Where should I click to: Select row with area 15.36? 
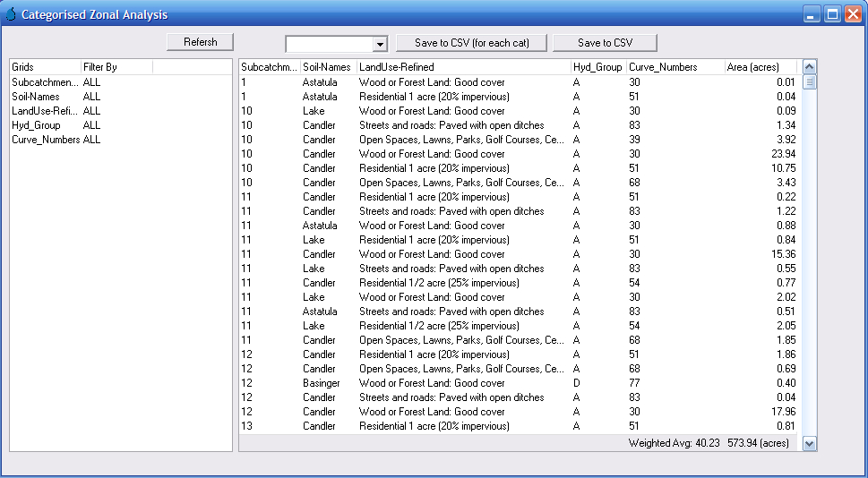click(519, 254)
